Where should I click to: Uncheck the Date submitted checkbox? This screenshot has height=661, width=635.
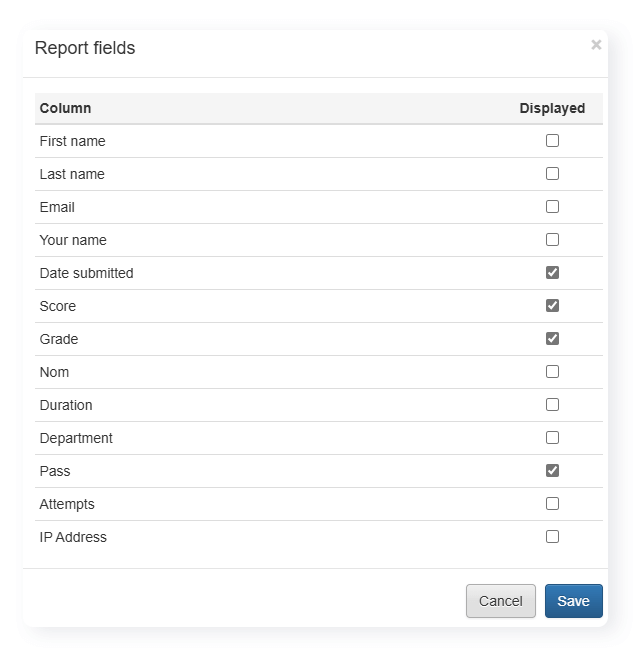(552, 273)
